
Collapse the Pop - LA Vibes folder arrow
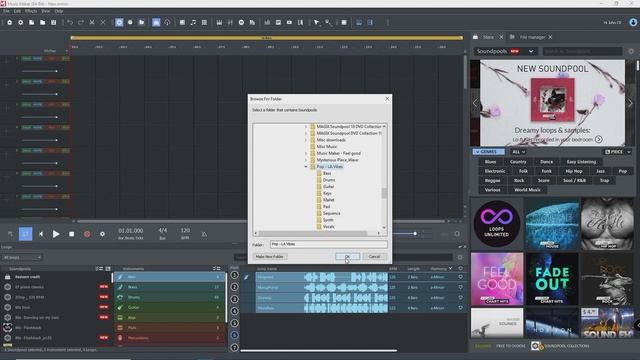[x=306, y=167]
